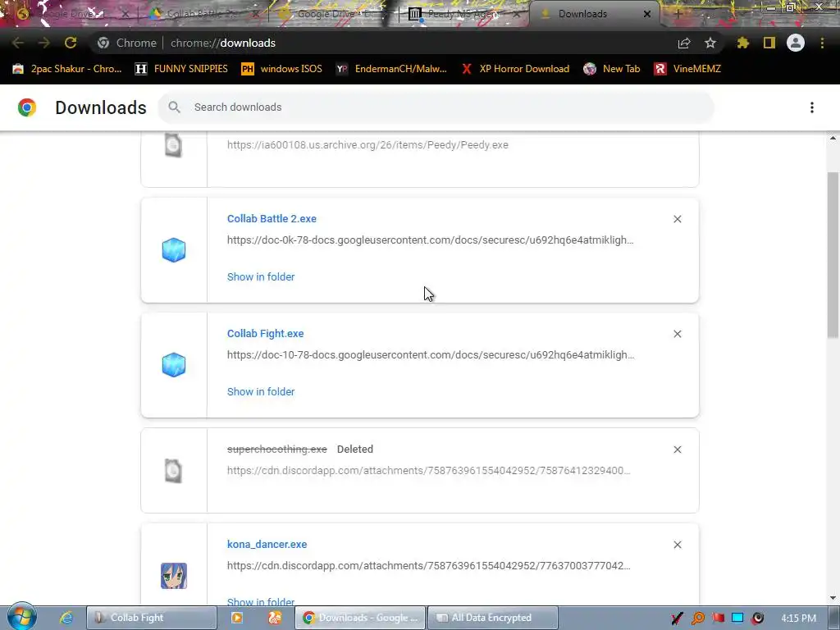
Task: Open Chrome's three-dot main menu
Action: (822, 43)
